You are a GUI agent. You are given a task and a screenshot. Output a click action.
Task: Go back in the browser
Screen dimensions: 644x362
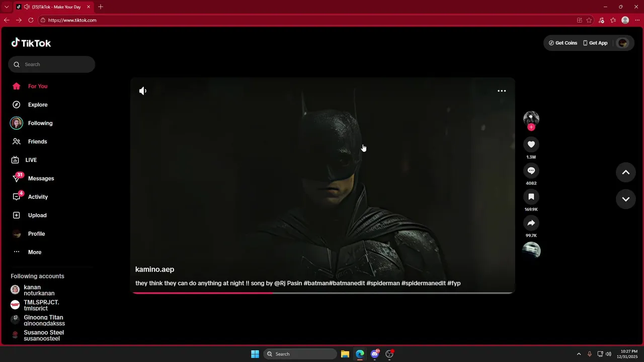click(x=7, y=20)
